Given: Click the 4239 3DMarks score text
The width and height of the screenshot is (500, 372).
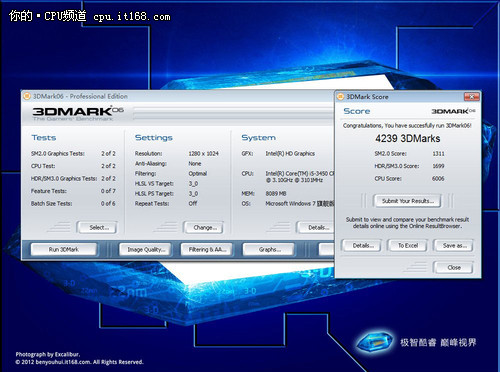Looking at the screenshot, I should click(x=408, y=138).
